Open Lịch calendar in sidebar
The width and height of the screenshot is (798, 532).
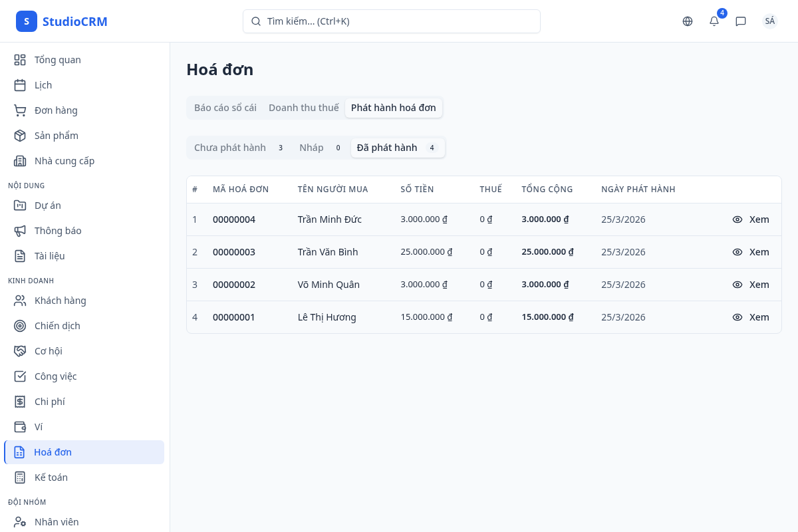tap(43, 85)
